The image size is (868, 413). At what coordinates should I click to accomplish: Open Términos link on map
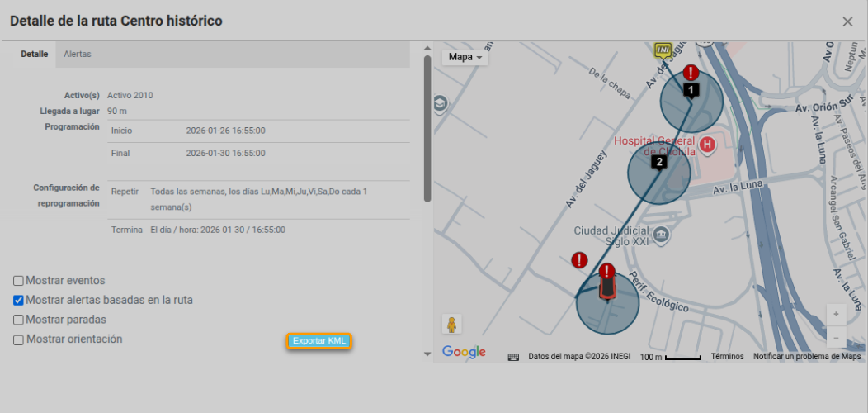tap(727, 357)
